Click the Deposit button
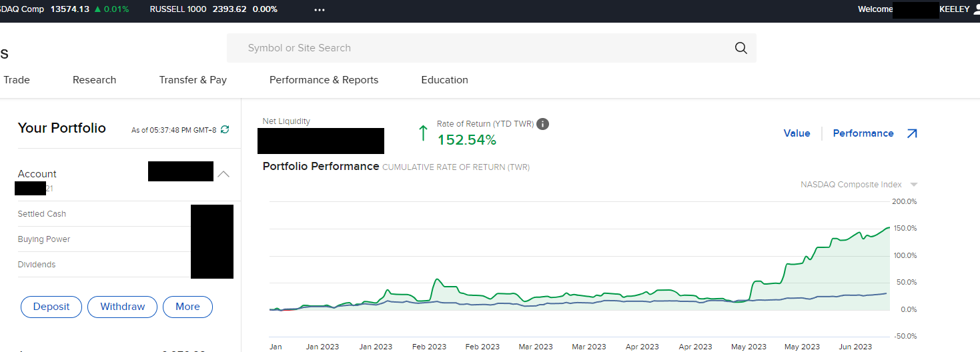This screenshot has width=980, height=352. pos(51,307)
